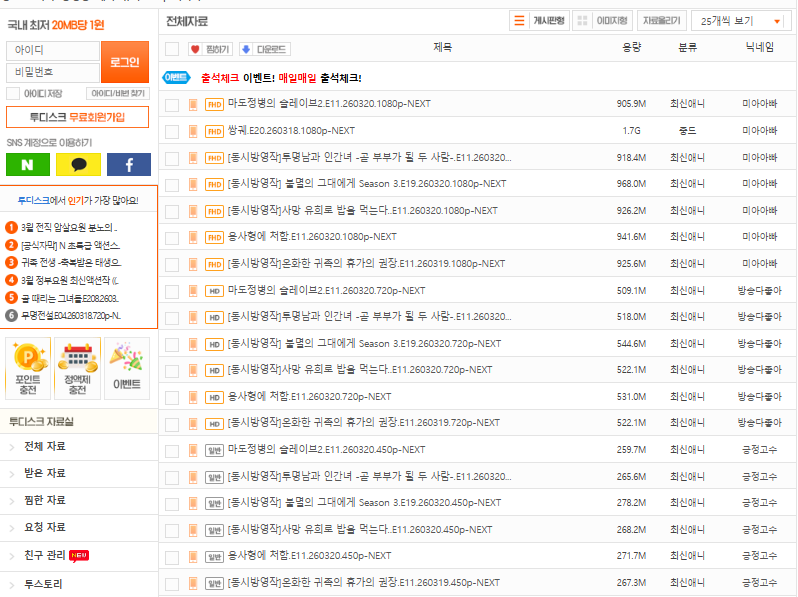Check the 마도정병의 슬레이브2 450p row checkbox
The width and height of the screenshot is (798, 597).
[x=172, y=450]
